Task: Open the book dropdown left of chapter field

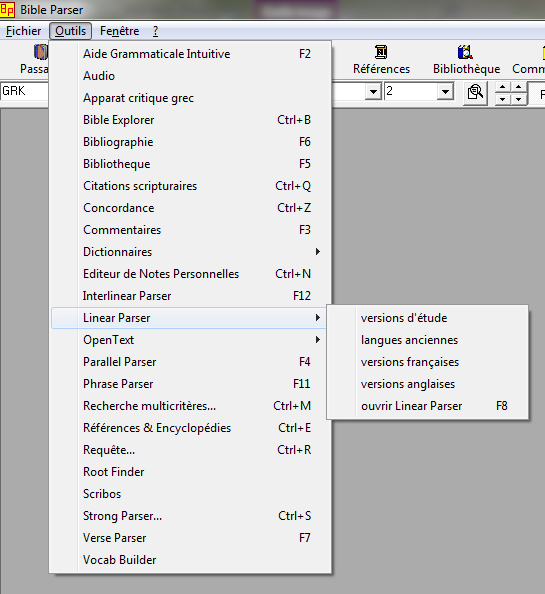Action: pos(373,92)
